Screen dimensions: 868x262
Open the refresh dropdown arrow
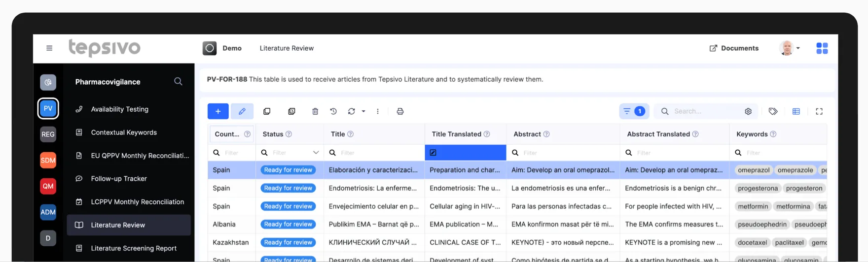tap(363, 111)
